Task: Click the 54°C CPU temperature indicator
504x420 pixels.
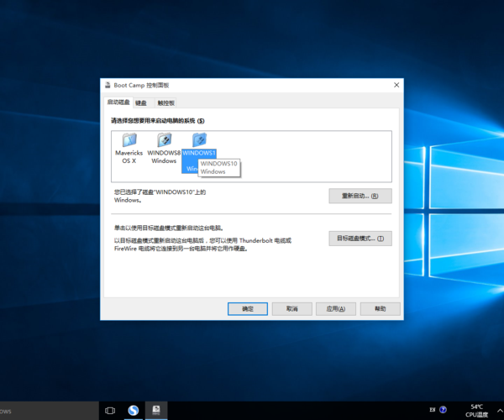Action: pyautogui.click(x=476, y=411)
